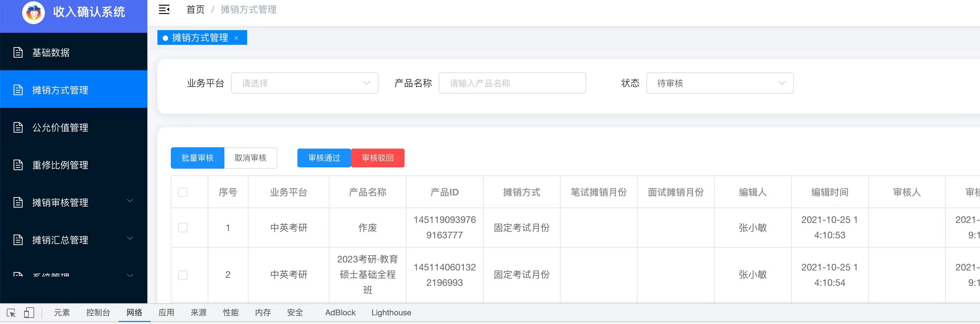The height and width of the screenshot is (324, 980).
Task: Click the 审核通过 button
Action: coord(324,158)
